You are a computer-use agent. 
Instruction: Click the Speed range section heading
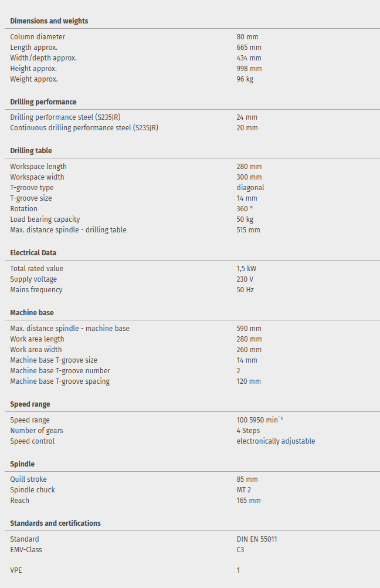(x=30, y=404)
